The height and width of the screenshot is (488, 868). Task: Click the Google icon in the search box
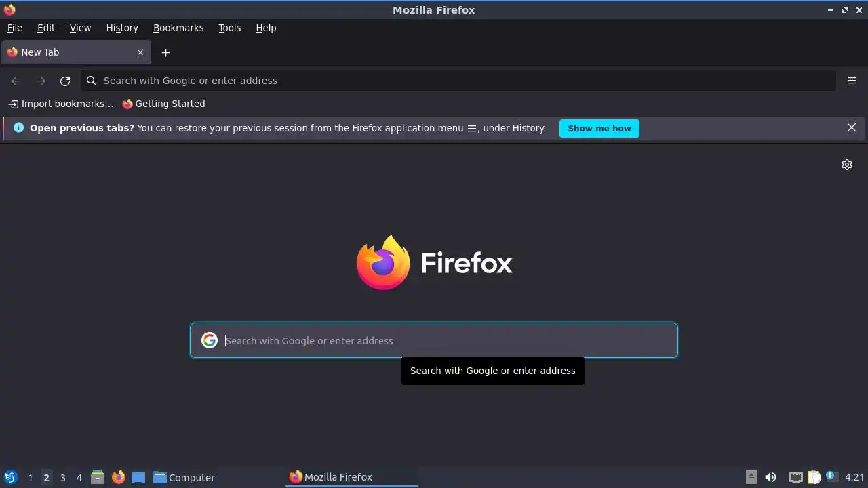click(x=210, y=340)
